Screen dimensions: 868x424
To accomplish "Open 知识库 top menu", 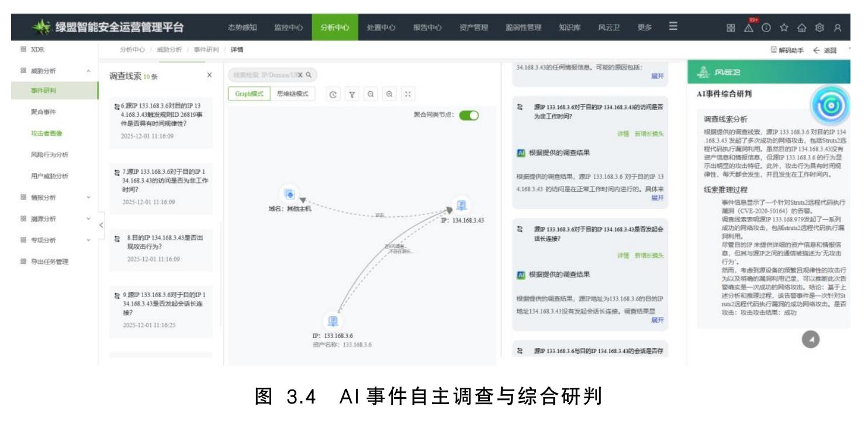I will [569, 27].
